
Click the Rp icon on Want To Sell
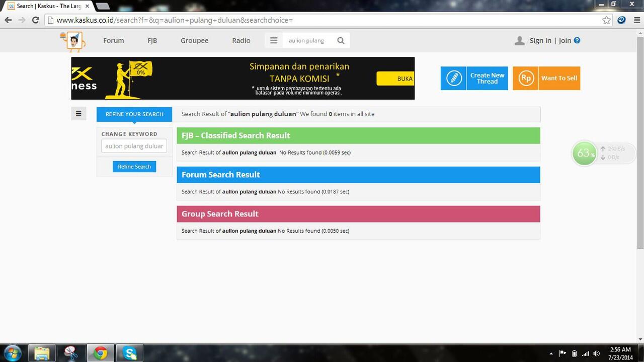point(526,78)
